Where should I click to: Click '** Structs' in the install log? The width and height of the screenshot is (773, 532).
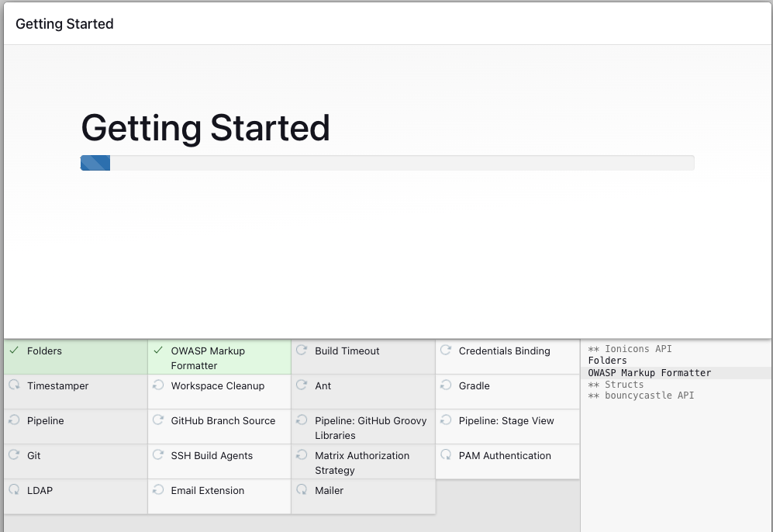(616, 385)
